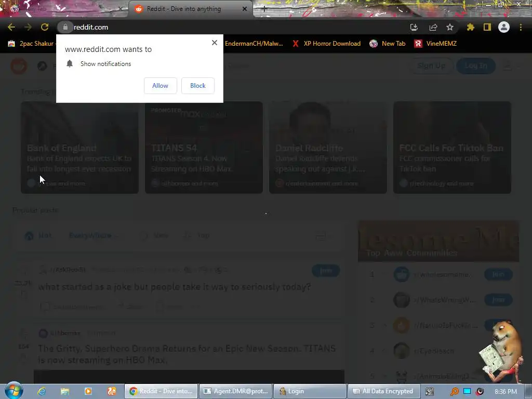Click the install app icon in address bar
The width and height of the screenshot is (532, 399).
coord(414,27)
